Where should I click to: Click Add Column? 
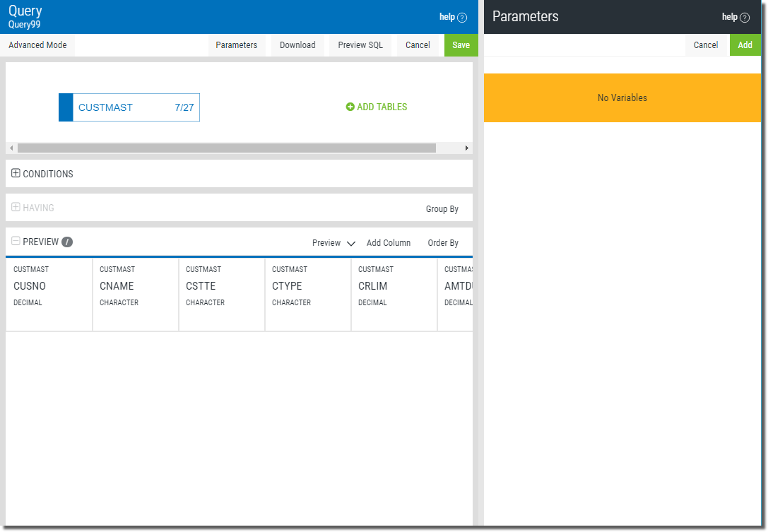[389, 243]
